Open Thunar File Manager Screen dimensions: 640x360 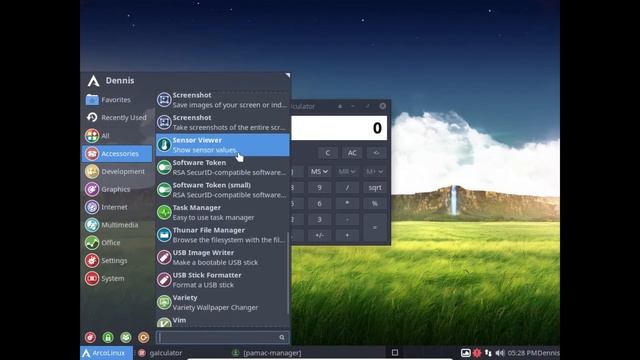222,235
